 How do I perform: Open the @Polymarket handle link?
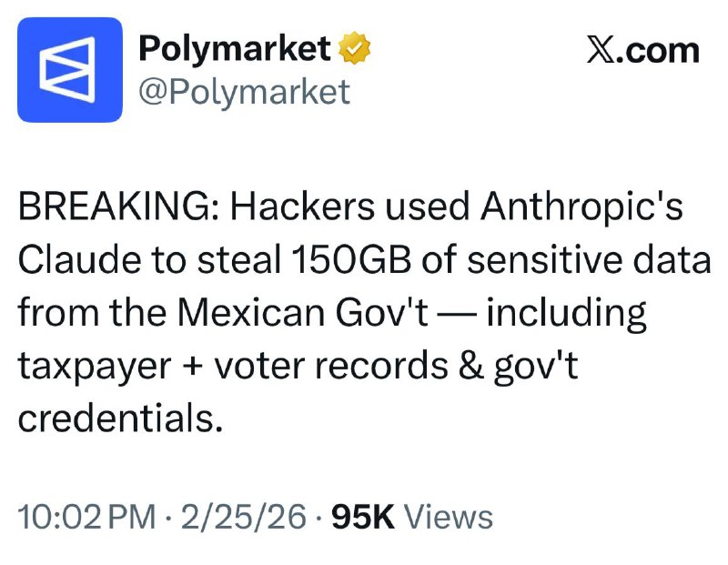coord(243,91)
